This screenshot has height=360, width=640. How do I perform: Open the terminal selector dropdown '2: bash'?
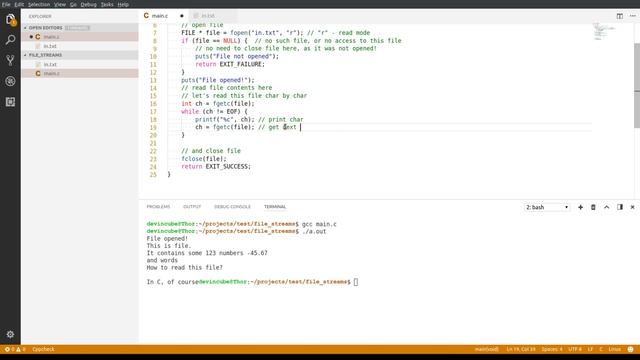coord(547,207)
